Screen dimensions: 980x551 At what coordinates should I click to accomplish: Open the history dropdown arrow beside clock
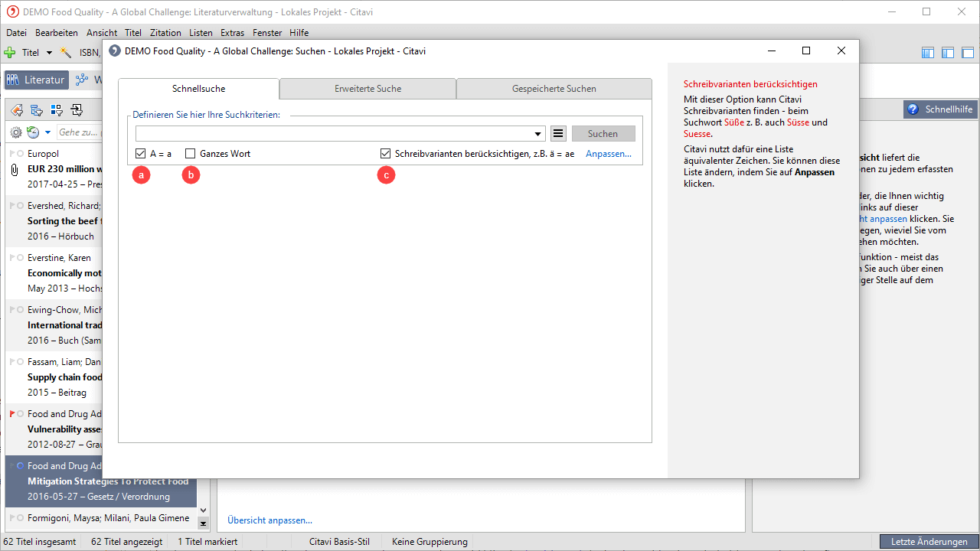pos(47,132)
